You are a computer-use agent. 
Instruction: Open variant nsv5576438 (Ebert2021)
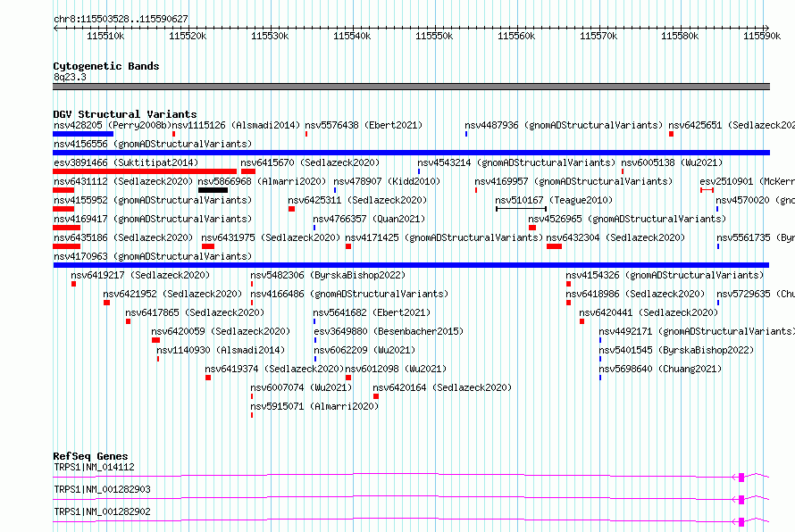tap(364, 125)
